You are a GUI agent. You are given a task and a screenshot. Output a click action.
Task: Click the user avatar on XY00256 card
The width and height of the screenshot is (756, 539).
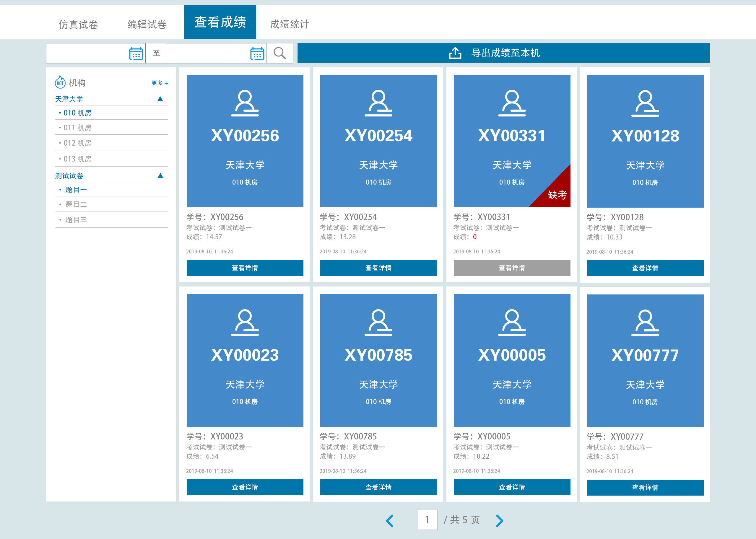click(245, 103)
